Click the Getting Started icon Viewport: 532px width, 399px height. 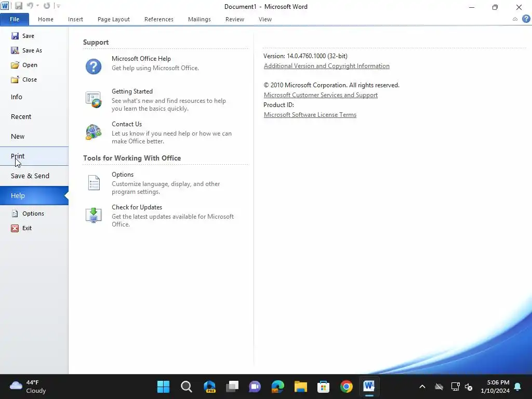[94, 99]
